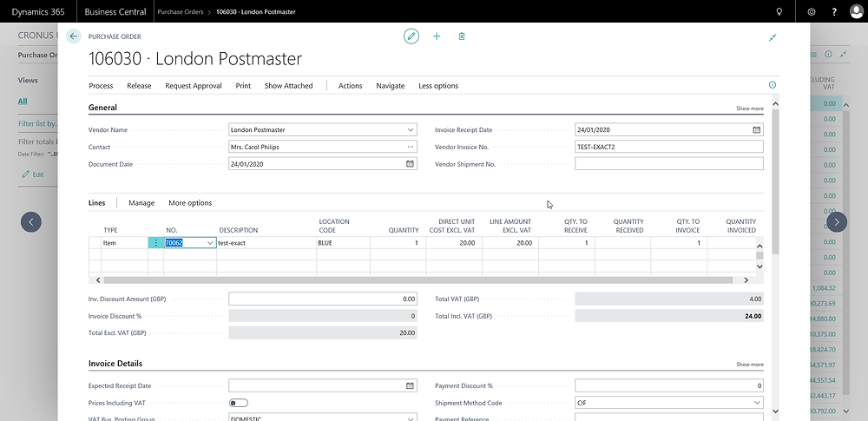Screen dimensions: 868x421
Task: Click Dynamics 365 in header
Action: 38,11
